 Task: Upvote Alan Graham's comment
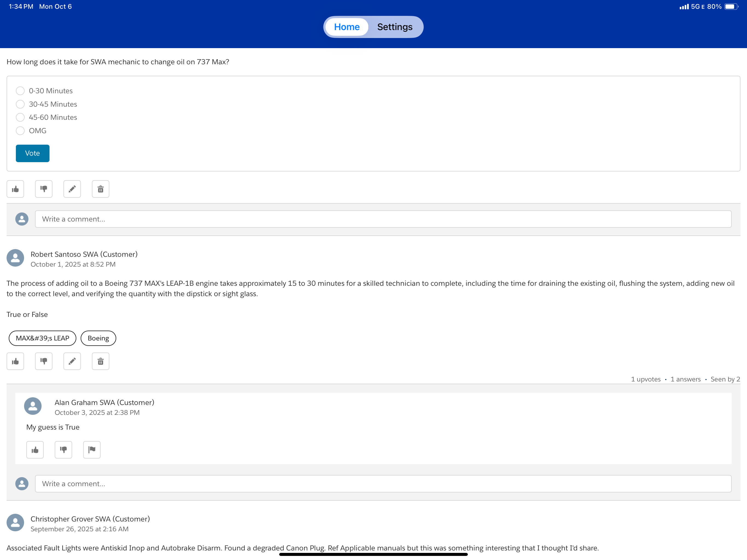(x=35, y=450)
